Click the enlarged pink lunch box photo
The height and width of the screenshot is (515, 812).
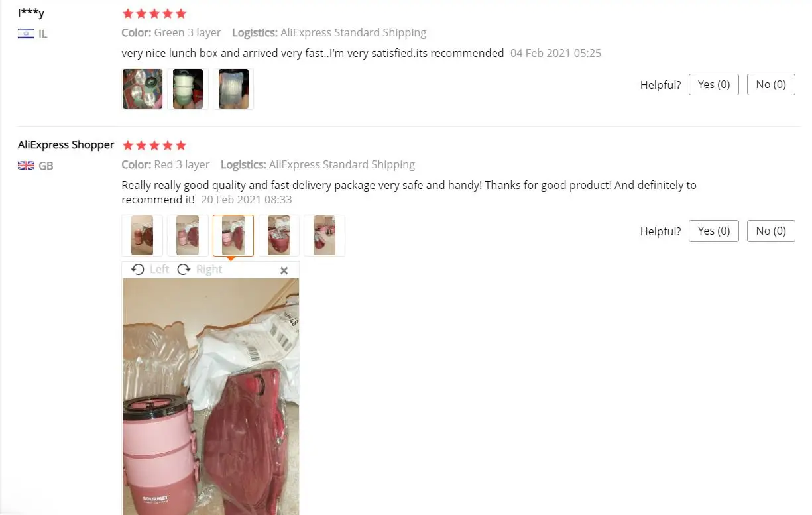(211, 396)
